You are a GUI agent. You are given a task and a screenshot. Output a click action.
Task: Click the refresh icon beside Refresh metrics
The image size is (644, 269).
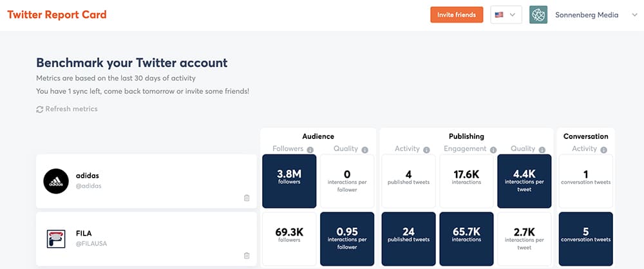pyautogui.click(x=40, y=109)
